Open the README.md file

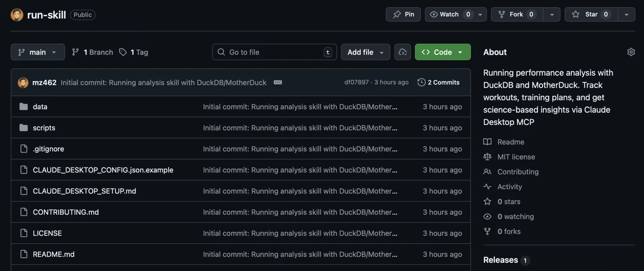click(54, 254)
